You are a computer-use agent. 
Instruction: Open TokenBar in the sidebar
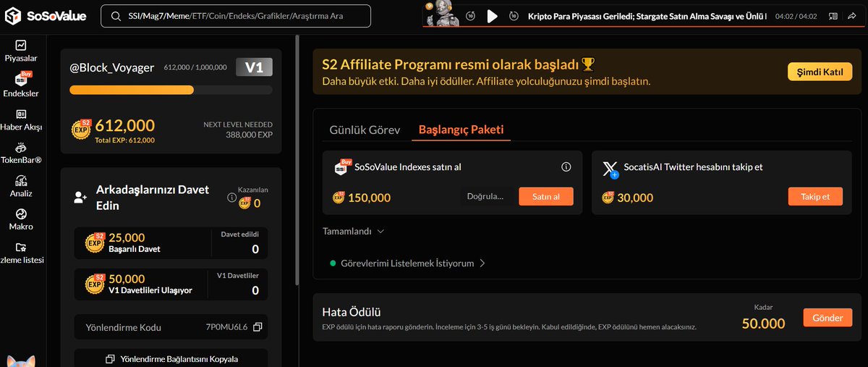pos(21,153)
